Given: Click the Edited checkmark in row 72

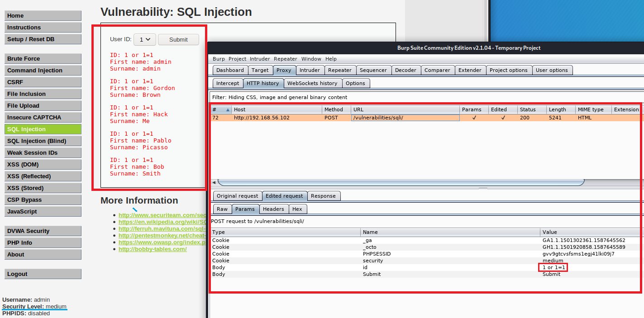Looking at the screenshot, I should (503, 118).
